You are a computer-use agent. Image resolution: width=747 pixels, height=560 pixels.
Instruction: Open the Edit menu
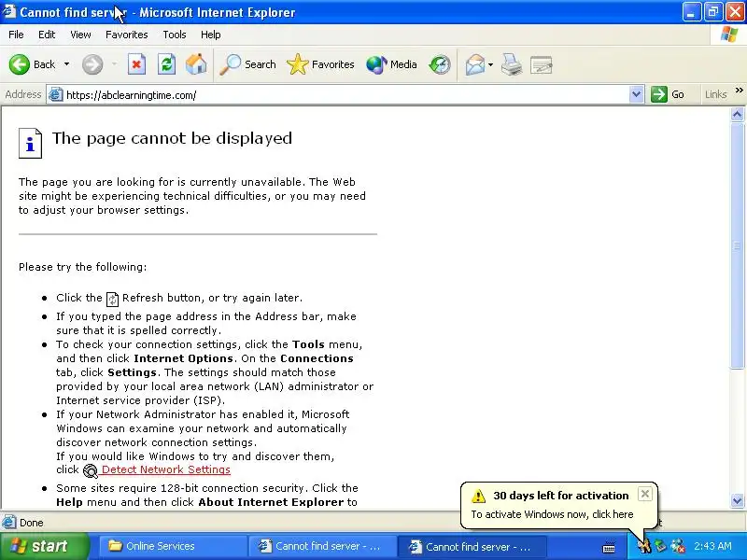pyautogui.click(x=47, y=35)
